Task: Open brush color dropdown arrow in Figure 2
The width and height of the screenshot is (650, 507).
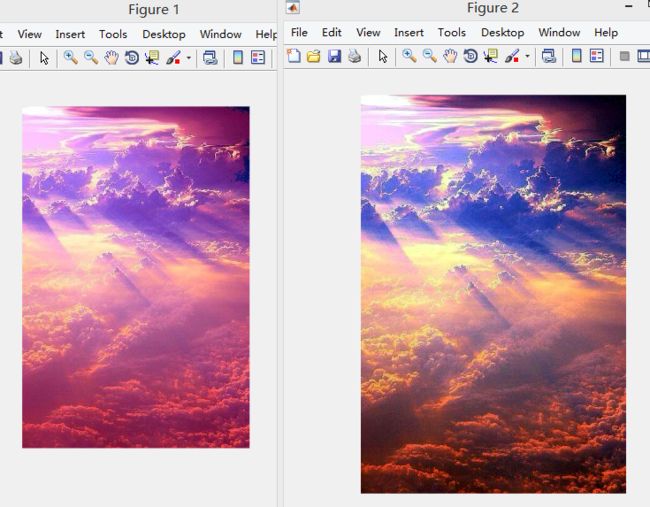Action: coord(527,56)
